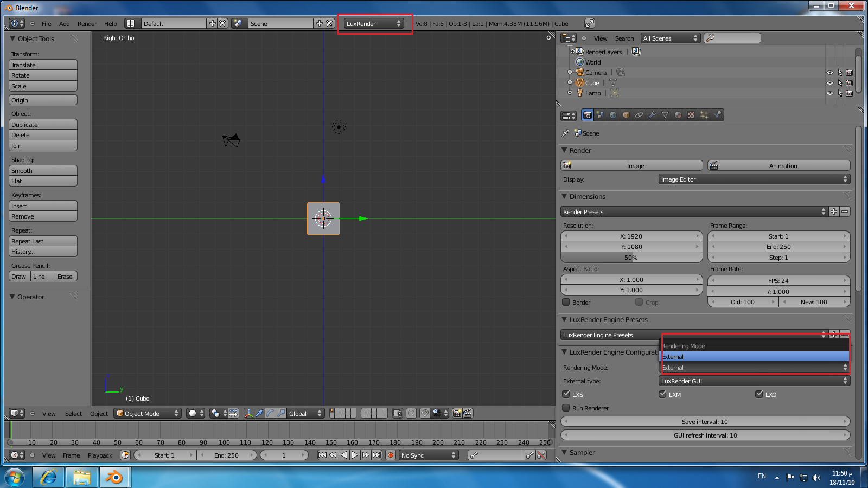The image size is (868, 488).
Task: Select the translate manipulator arrow icon
Action: coord(259,413)
